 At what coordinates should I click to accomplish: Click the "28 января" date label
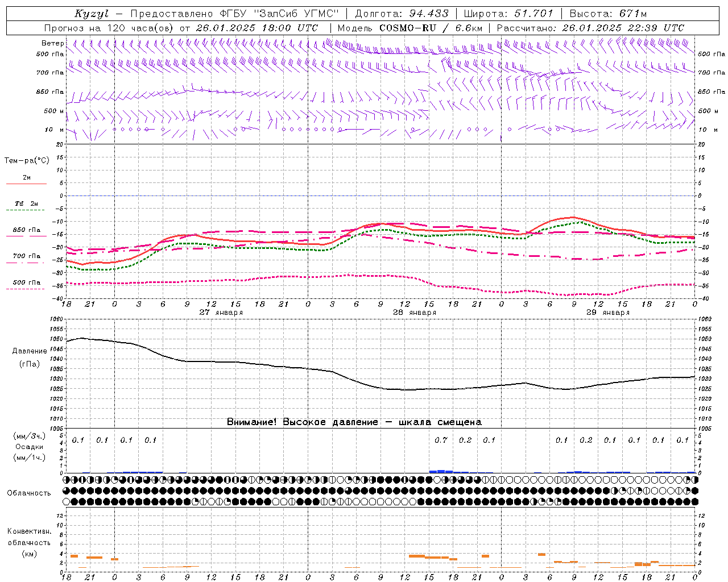[x=414, y=313]
